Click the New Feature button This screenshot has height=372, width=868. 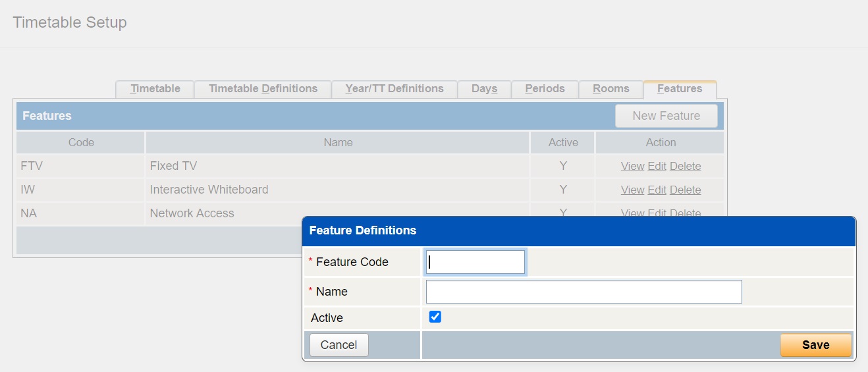[666, 116]
